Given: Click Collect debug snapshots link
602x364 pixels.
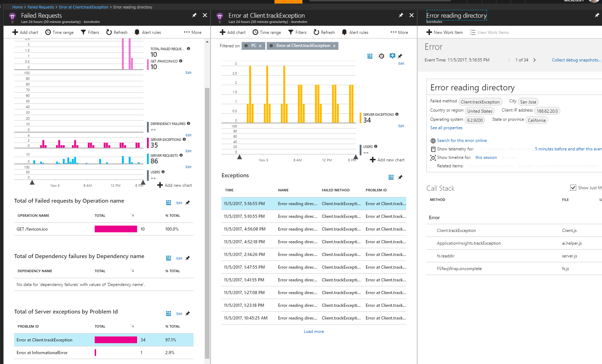Looking at the screenshot, I should 576,60.
